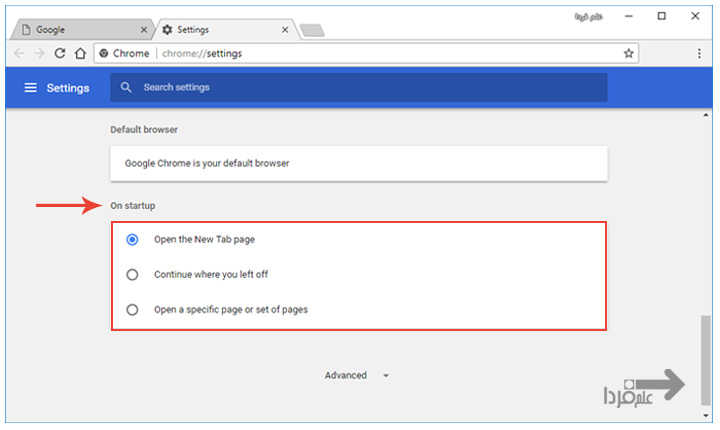
Task: Select Continue where you left off
Action: point(132,274)
